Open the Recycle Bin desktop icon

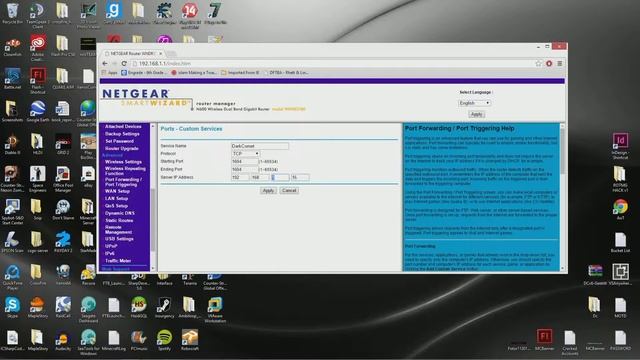point(12,13)
